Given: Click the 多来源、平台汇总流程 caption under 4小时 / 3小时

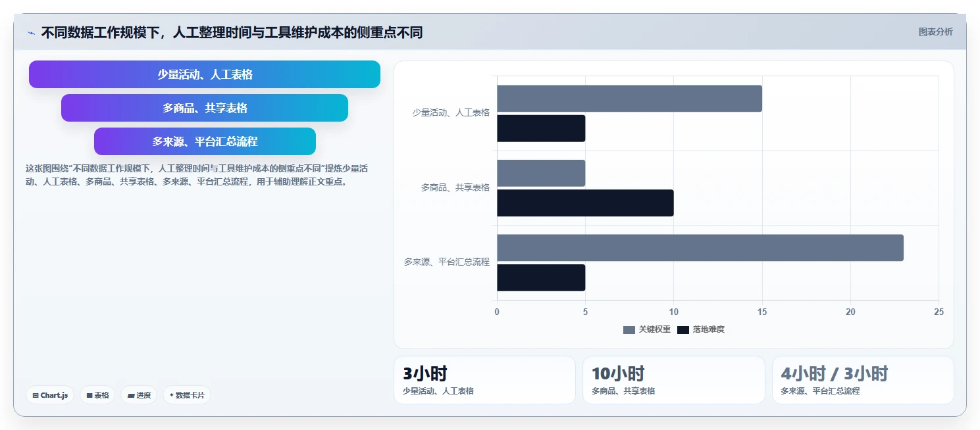Looking at the screenshot, I should (820, 391).
